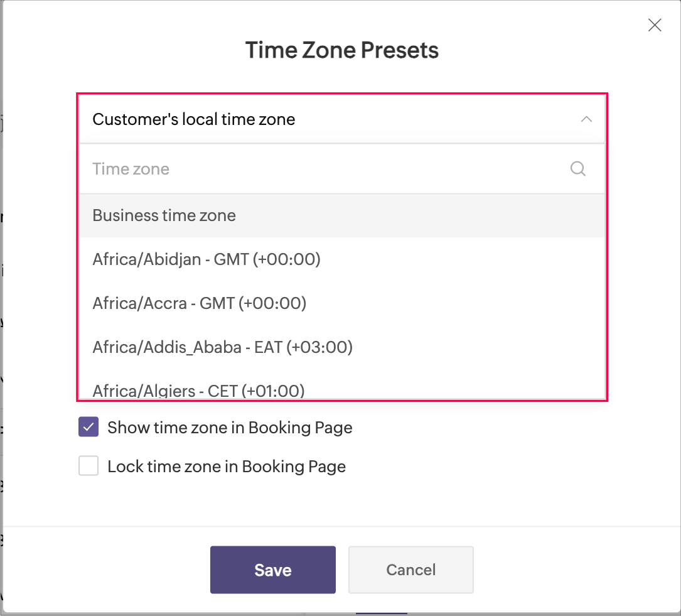This screenshot has height=616, width=681.
Task: Click the Customer's local time zone selection
Action: pyautogui.click(x=342, y=119)
